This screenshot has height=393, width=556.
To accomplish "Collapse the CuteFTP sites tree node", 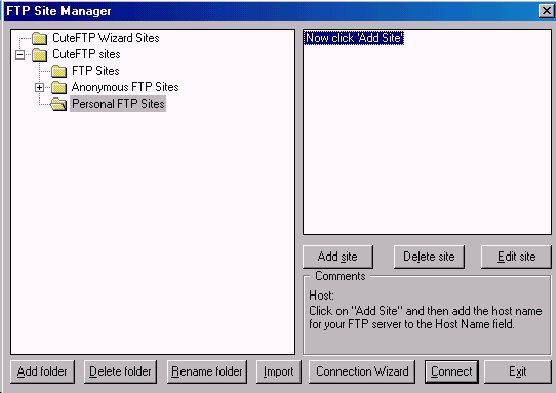I will [20, 55].
